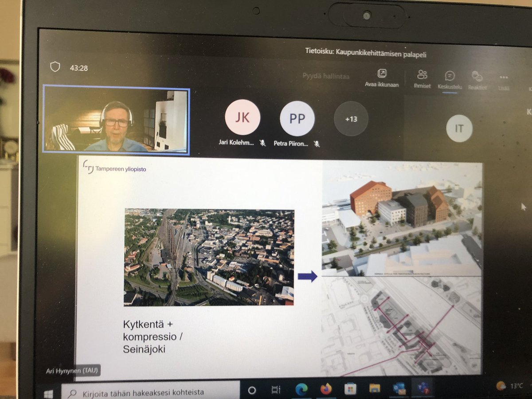Image resolution: width=532 pixels, height=399 pixels.
Task: Select the presenter video tile of Ari Hynynen
Action: [117, 121]
